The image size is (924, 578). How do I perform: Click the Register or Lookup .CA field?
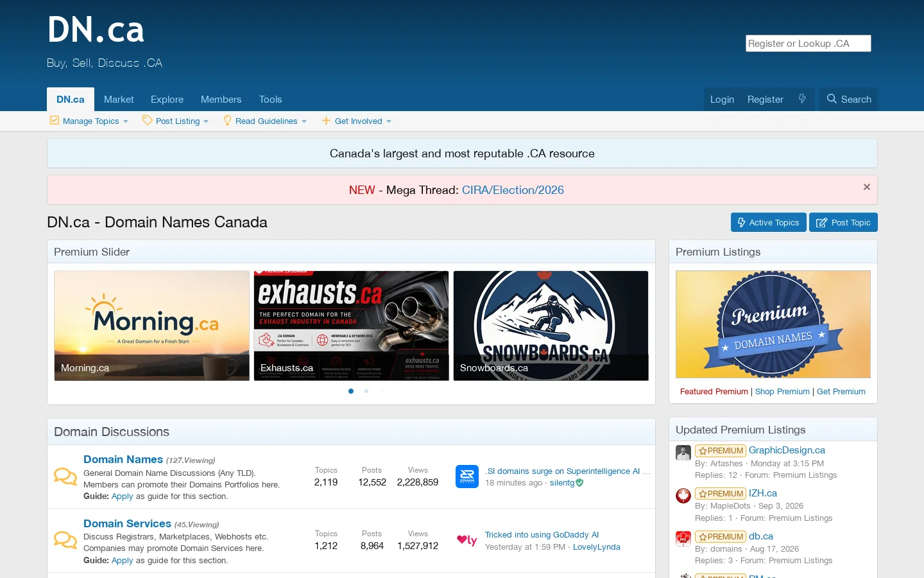(x=809, y=43)
